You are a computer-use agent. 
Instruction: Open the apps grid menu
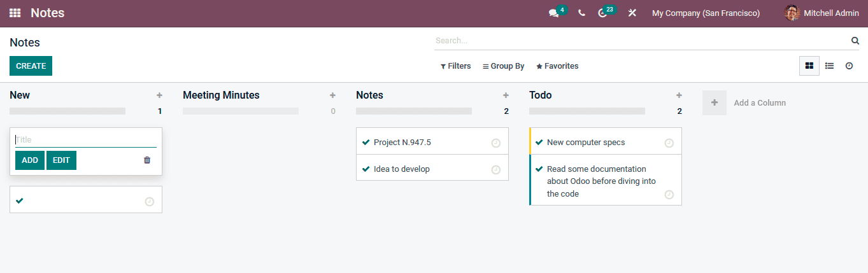[15, 13]
